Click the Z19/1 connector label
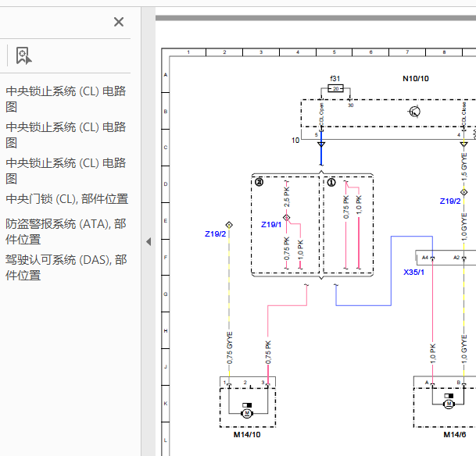 (271, 224)
